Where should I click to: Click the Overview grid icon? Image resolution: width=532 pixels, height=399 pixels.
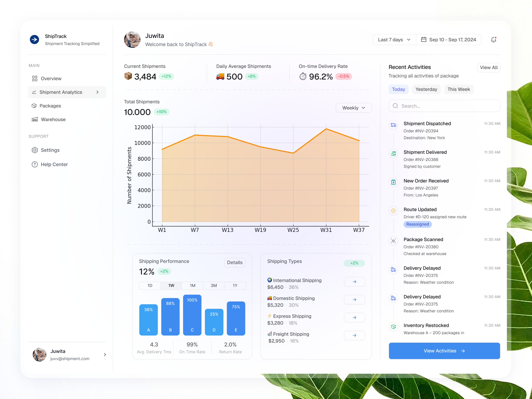pyautogui.click(x=35, y=78)
